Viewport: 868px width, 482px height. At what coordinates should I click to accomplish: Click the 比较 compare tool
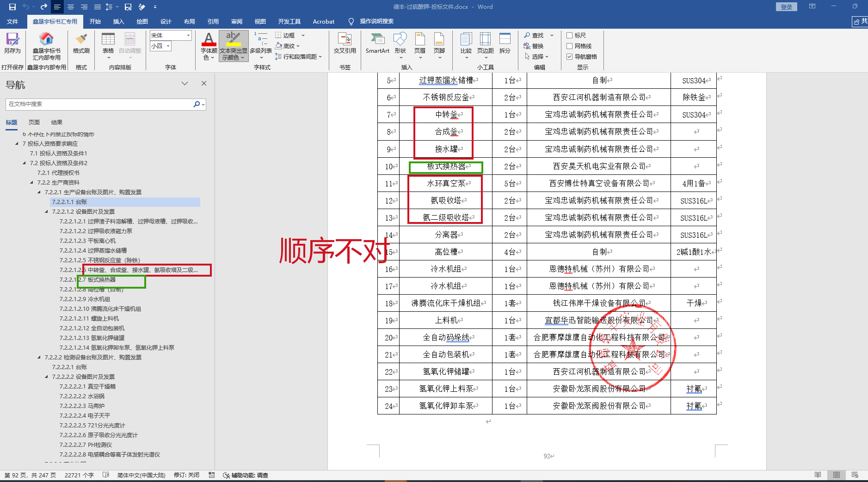coord(466,45)
